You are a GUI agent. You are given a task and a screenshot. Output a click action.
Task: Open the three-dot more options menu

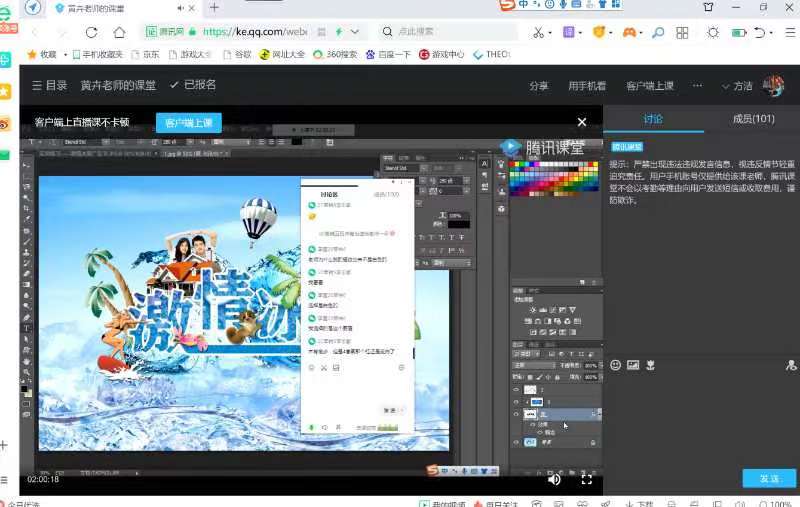click(698, 86)
